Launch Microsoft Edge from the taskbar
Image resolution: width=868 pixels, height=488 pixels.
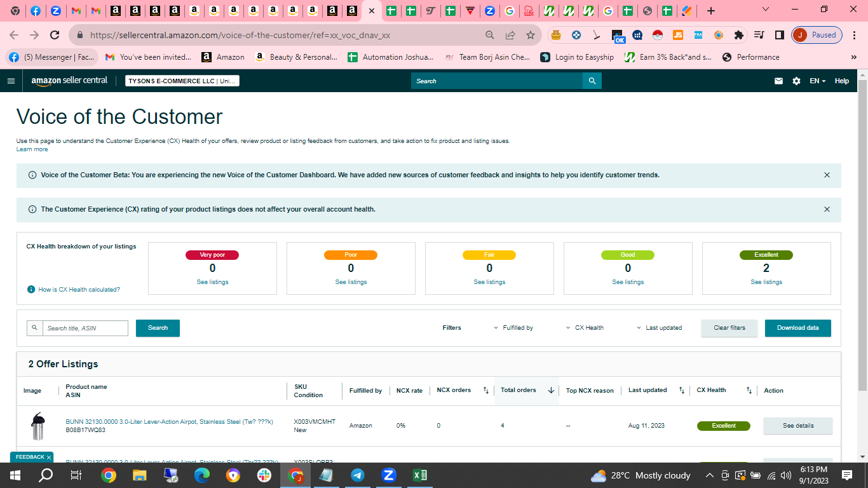coord(202,475)
